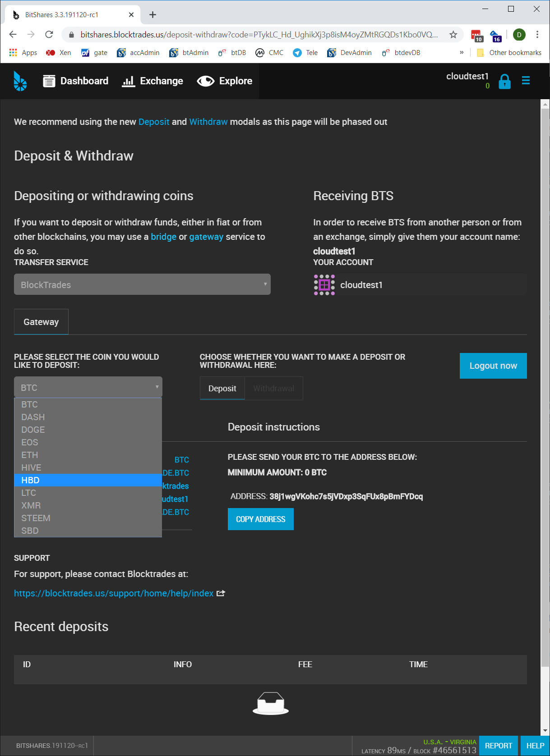Open the btdevDB bookmark
550x756 pixels.
pos(401,53)
